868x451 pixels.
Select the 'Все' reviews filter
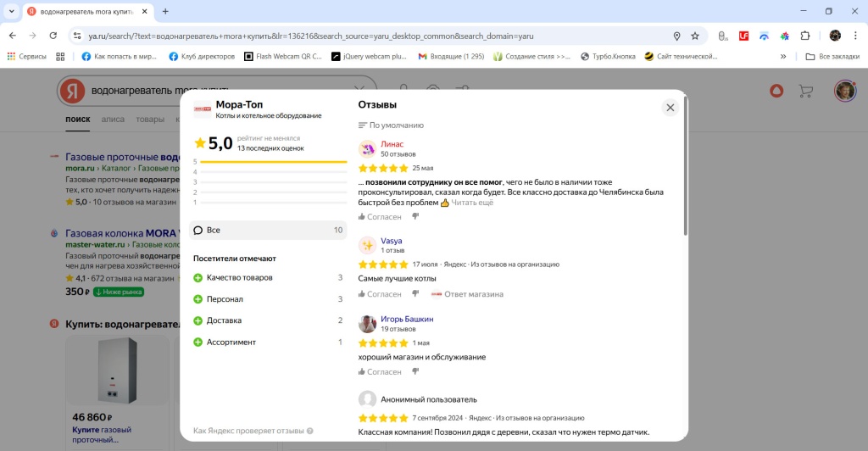coord(268,230)
